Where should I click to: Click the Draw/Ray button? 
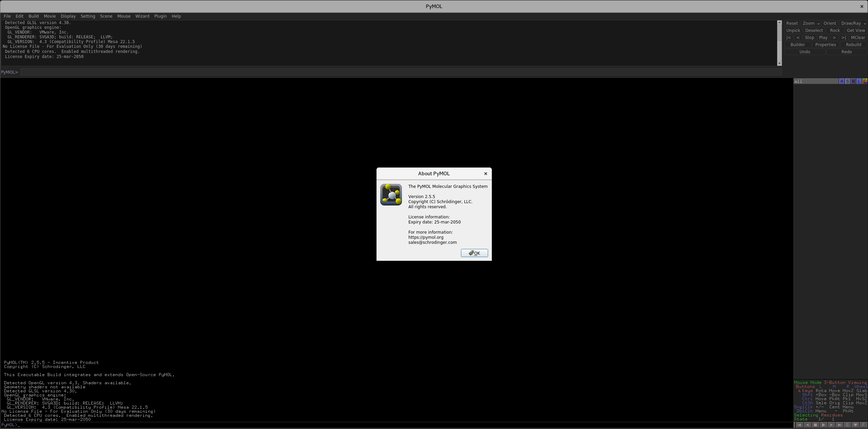[x=851, y=23]
